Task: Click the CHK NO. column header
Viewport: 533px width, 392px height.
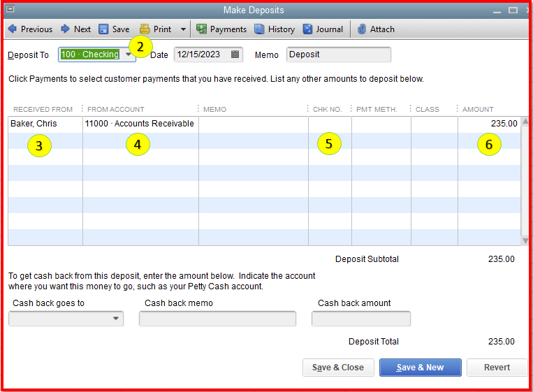Action: 327,110
